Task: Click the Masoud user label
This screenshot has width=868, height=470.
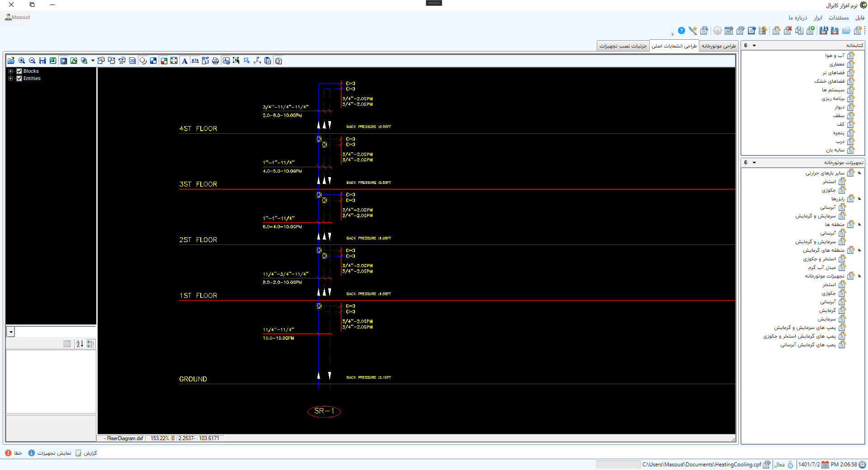Action: [18, 17]
